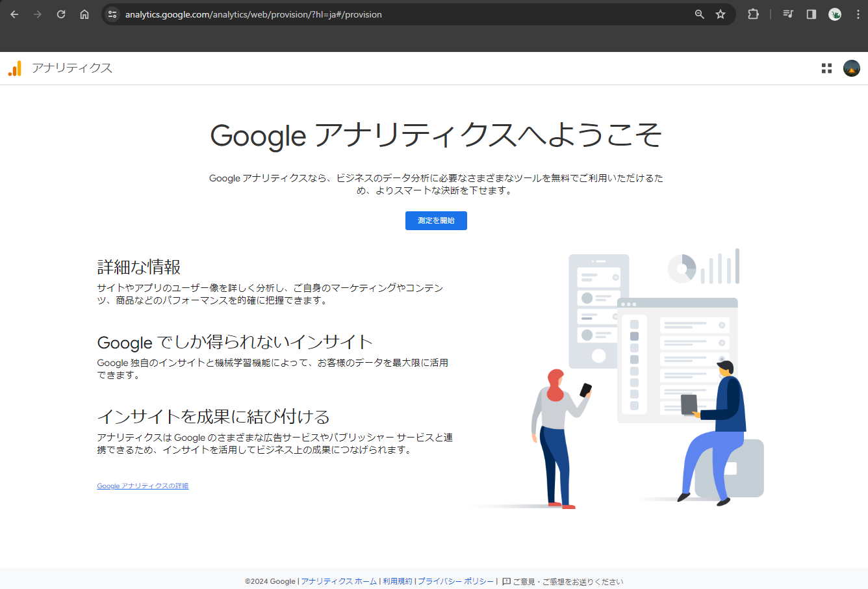
Task: Open the browser three-dot menu
Action: [x=858, y=14]
